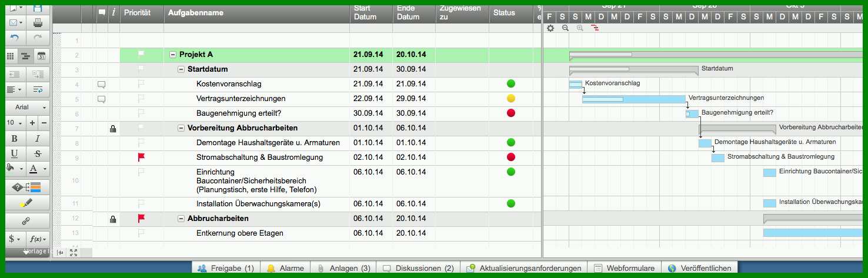Screen dimensions: 868x278
Task: Open the Aktualisierungsanforderungen tab
Action: 523,268
